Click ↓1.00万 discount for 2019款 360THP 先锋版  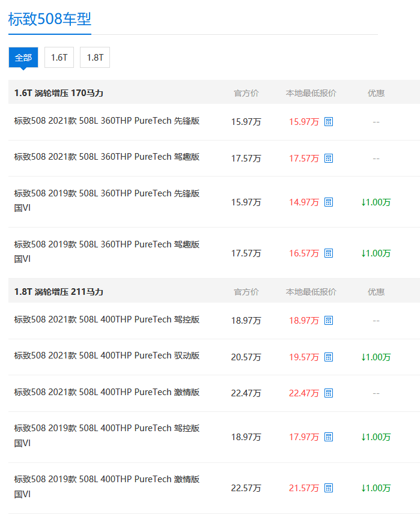pos(376,202)
